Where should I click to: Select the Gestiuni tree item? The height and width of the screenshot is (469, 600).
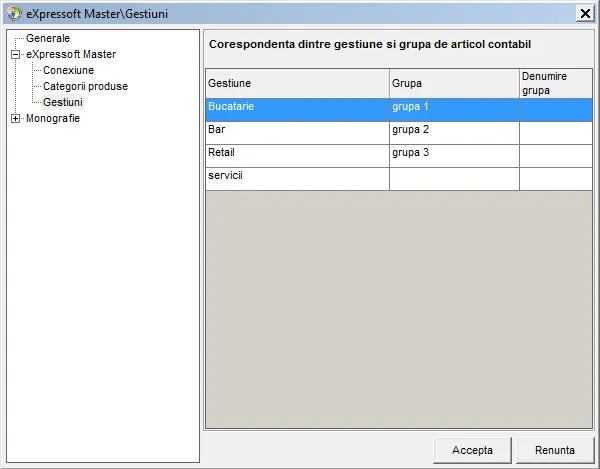63,103
